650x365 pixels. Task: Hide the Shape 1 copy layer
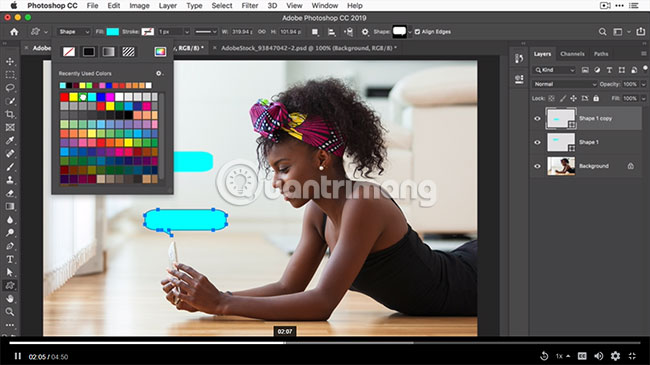point(537,119)
